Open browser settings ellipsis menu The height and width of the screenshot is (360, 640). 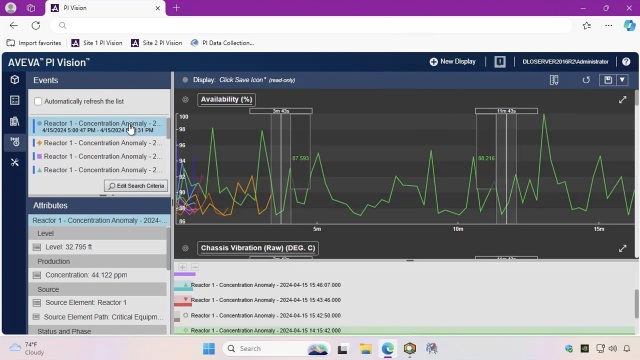click(x=609, y=25)
